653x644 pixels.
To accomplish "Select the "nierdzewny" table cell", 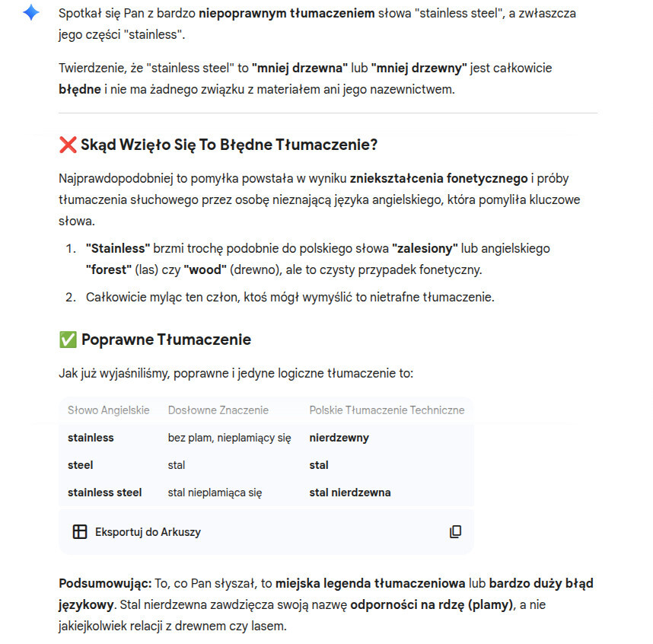I will [339, 438].
